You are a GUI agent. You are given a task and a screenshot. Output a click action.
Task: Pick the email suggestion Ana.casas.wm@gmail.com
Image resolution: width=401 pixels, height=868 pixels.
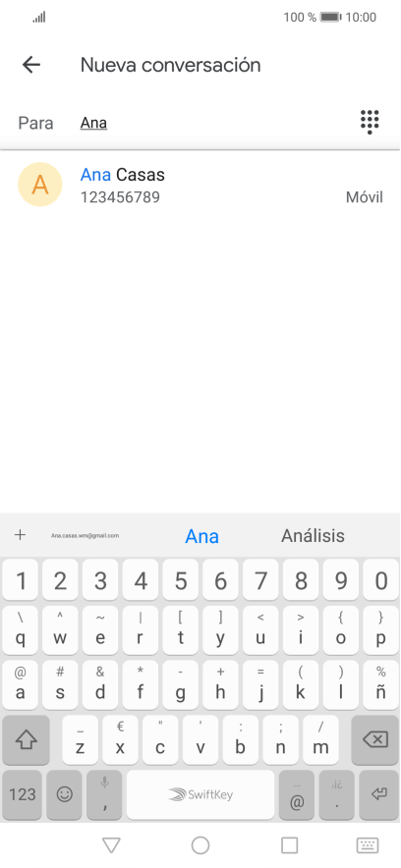click(x=85, y=536)
